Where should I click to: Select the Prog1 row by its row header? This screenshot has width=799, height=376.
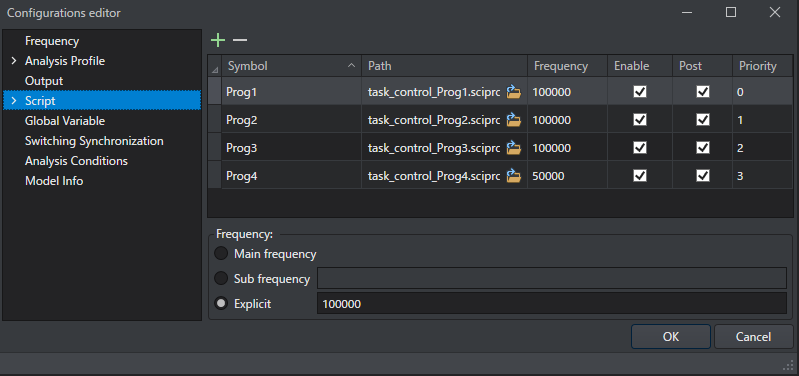(215, 92)
